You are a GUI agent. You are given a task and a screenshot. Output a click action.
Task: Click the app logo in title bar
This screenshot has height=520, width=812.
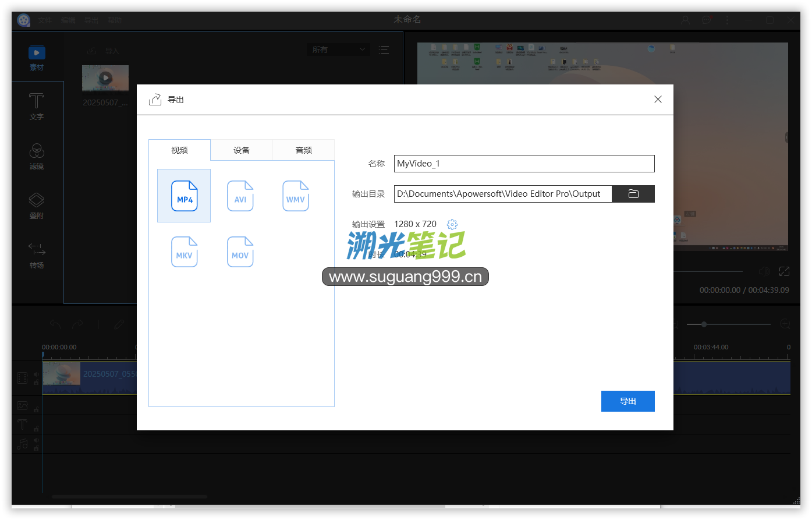pos(23,20)
